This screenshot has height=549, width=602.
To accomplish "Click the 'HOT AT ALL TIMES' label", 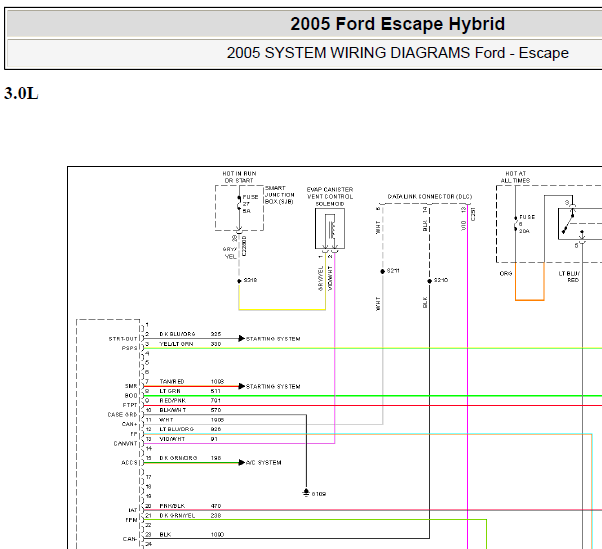I will click(515, 177).
